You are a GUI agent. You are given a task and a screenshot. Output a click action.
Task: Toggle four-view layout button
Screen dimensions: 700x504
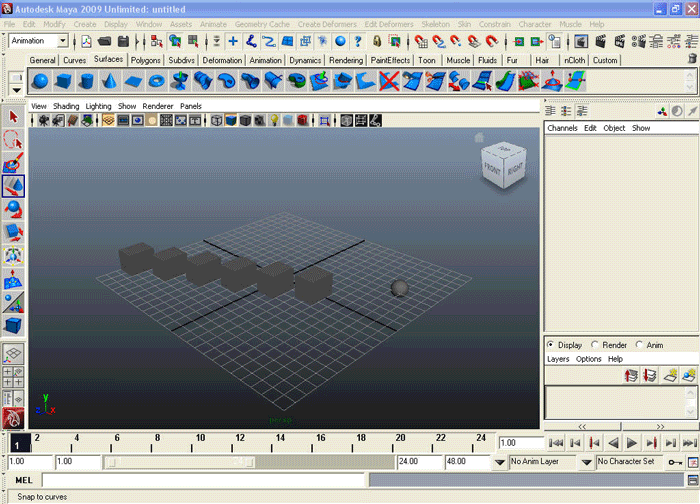pos(13,377)
